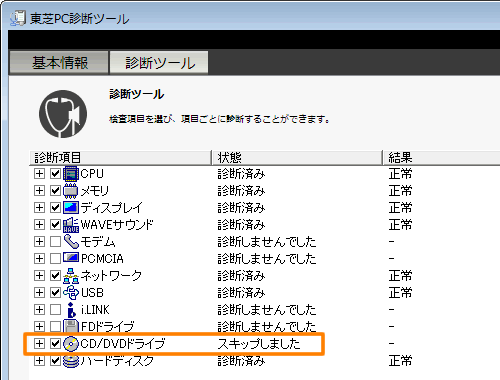Expand the CD/DVDドライブ tree node
The image size is (500, 380).
point(39,344)
